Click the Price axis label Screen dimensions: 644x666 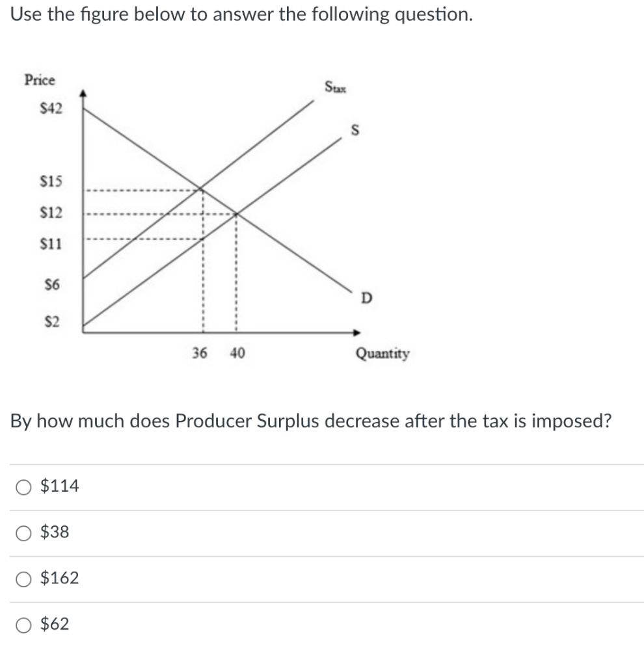pos(40,81)
